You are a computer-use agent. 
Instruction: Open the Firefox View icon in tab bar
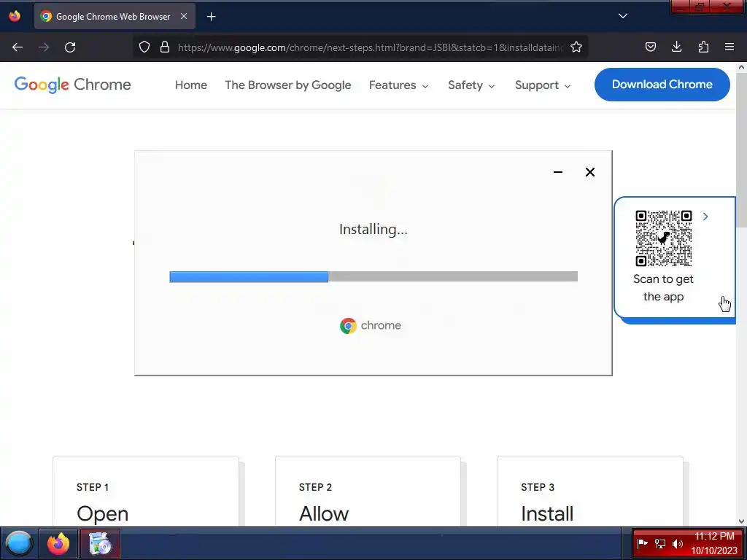pos(15,16)
